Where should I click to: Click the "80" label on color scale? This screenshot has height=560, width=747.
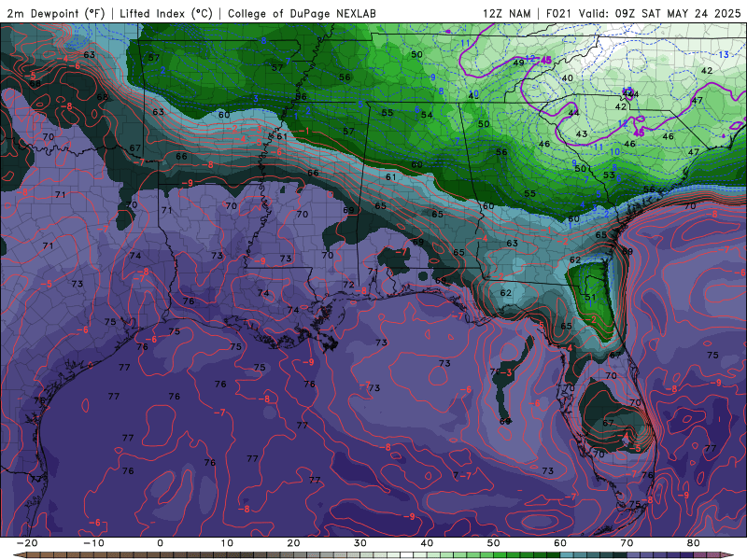[x=693, y=543]
